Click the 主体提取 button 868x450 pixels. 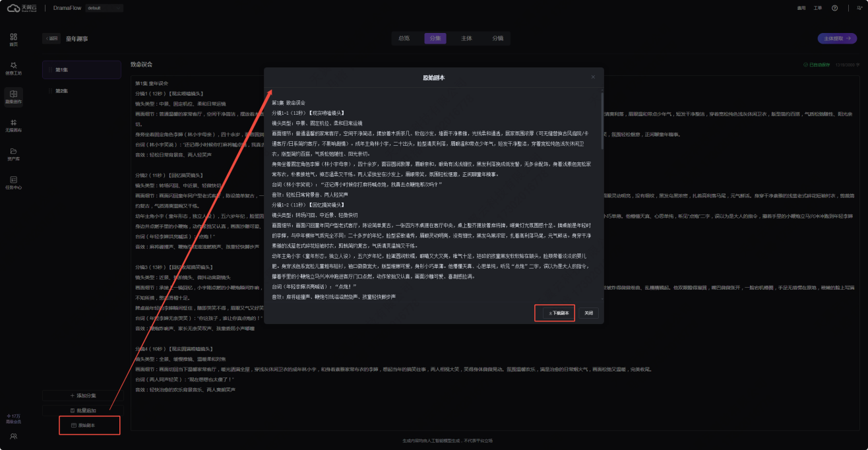point(837,38)
